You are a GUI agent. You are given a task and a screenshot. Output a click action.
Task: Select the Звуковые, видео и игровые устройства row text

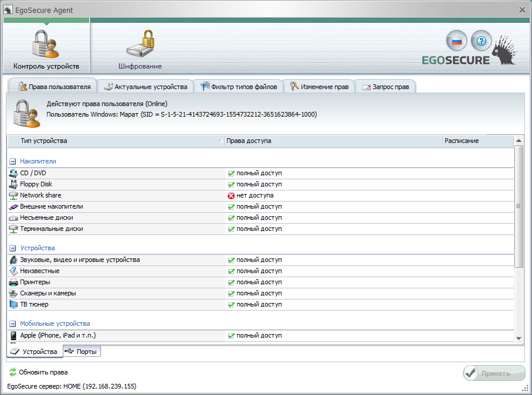(80, 260)
